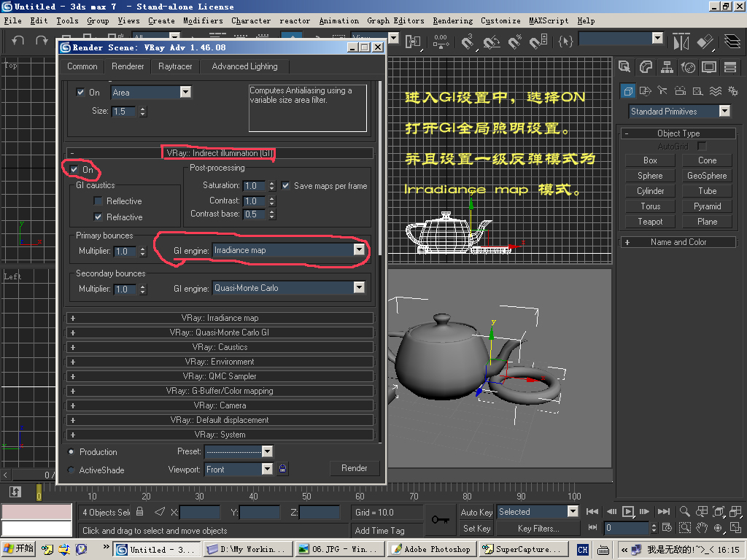Create a Teapot primitive
Viewport: 747px width, 560px height.
pyautogui.click(x=650, y=222)
